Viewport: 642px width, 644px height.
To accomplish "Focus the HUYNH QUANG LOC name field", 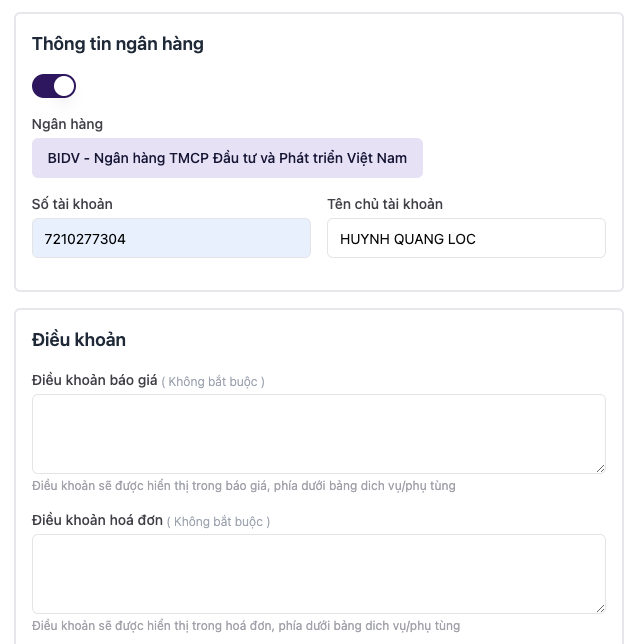I will (466, 239).
